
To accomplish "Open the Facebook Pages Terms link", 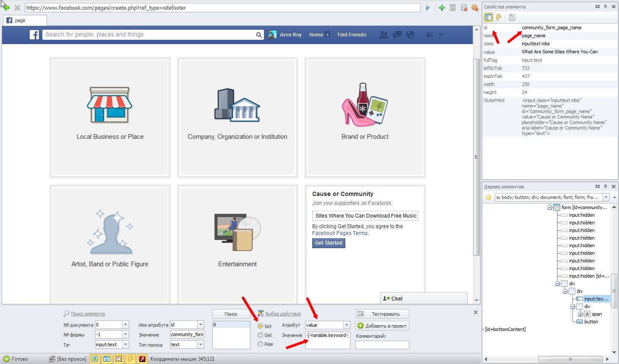I will pos(340,233).
